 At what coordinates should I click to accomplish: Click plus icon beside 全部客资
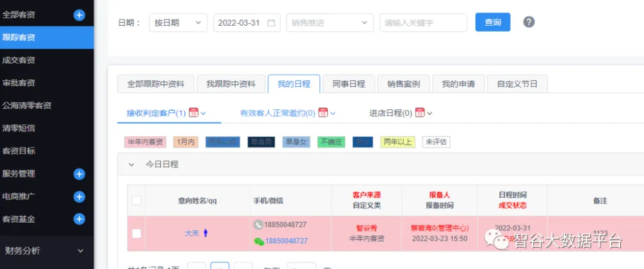(x=79, y=15)
